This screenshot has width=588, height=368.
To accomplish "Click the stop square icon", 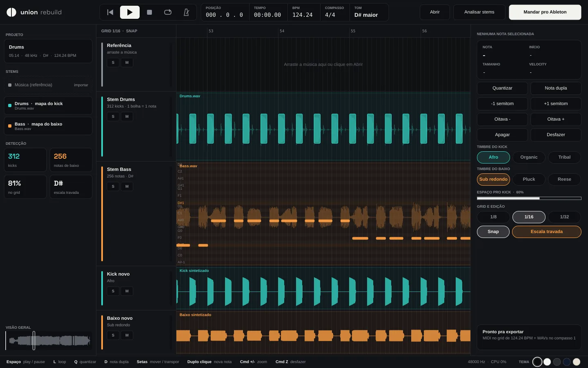I will pos(149,12).
